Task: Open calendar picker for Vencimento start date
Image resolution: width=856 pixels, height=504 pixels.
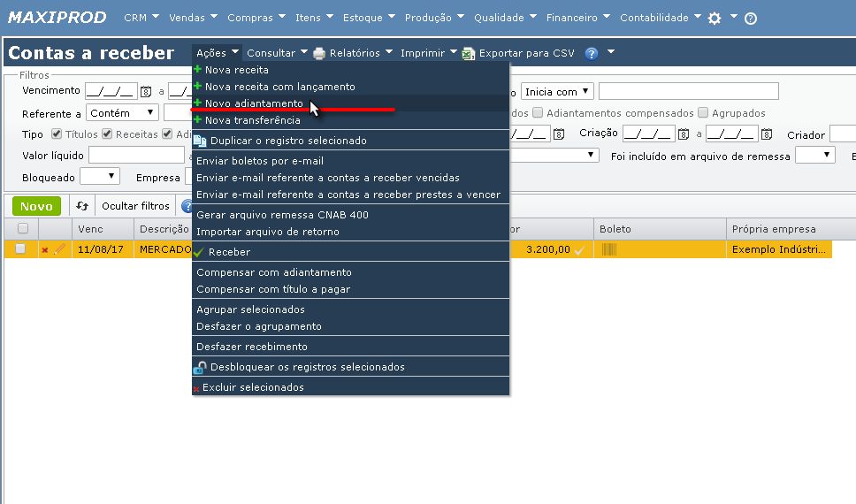Action: pos(146,91)
